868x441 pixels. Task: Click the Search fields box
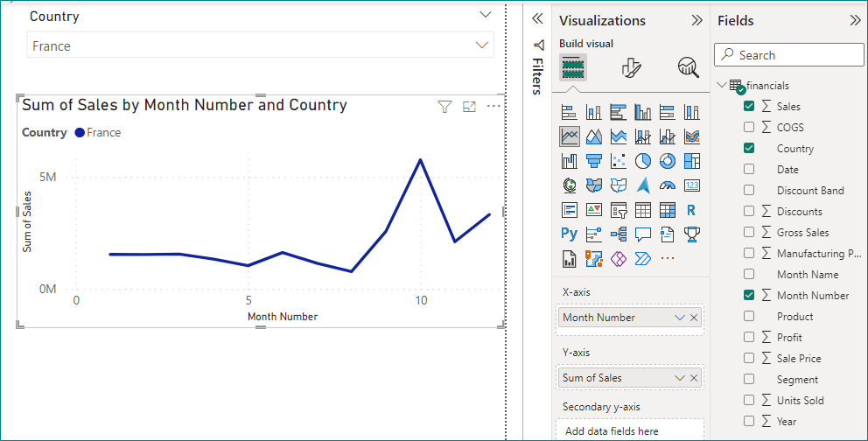789,55
